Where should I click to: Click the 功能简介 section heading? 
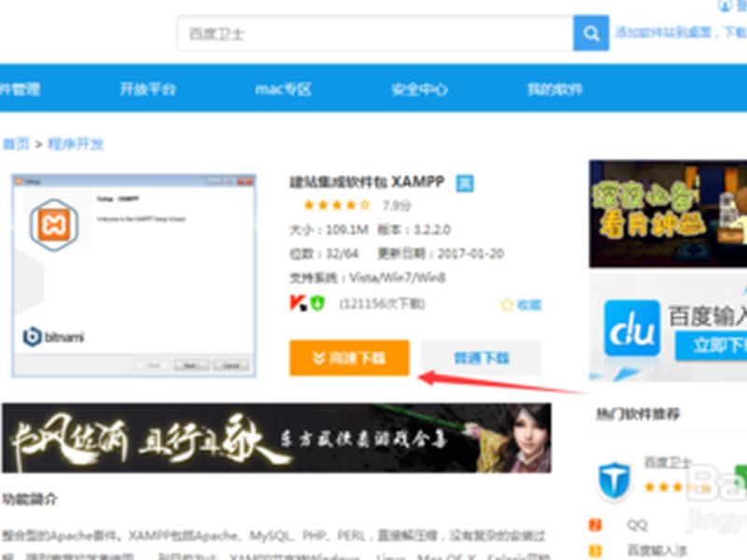pyautogui.click(x=30, y=498)
